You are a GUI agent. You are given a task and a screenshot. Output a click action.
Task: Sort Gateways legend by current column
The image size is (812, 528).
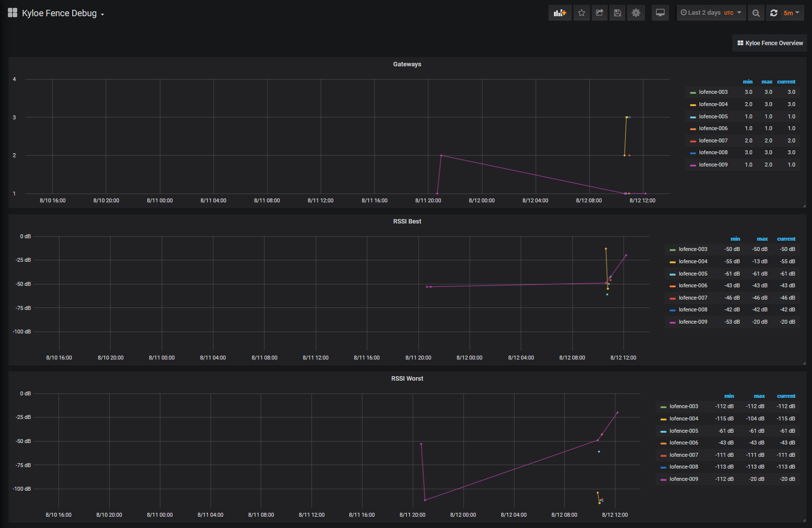point(786,82)
